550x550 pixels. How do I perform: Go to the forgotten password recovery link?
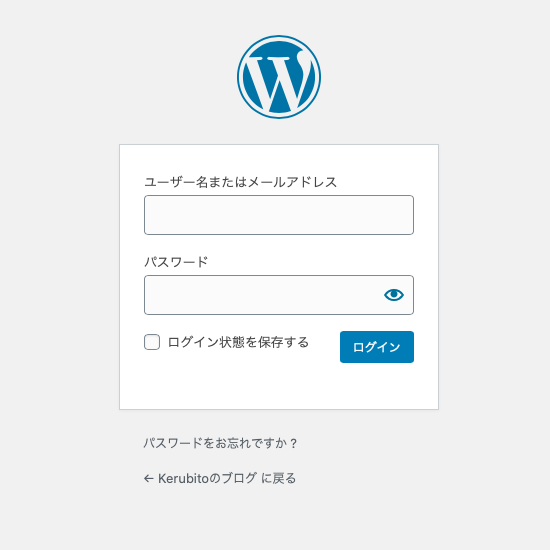click(x=221, y=443)
